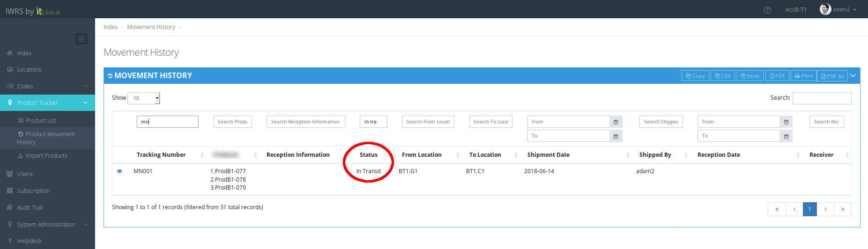Viewport: 868px width, 249px height.
Task: Open Audit Trail in sidebar
Action: tap(47, 207)
